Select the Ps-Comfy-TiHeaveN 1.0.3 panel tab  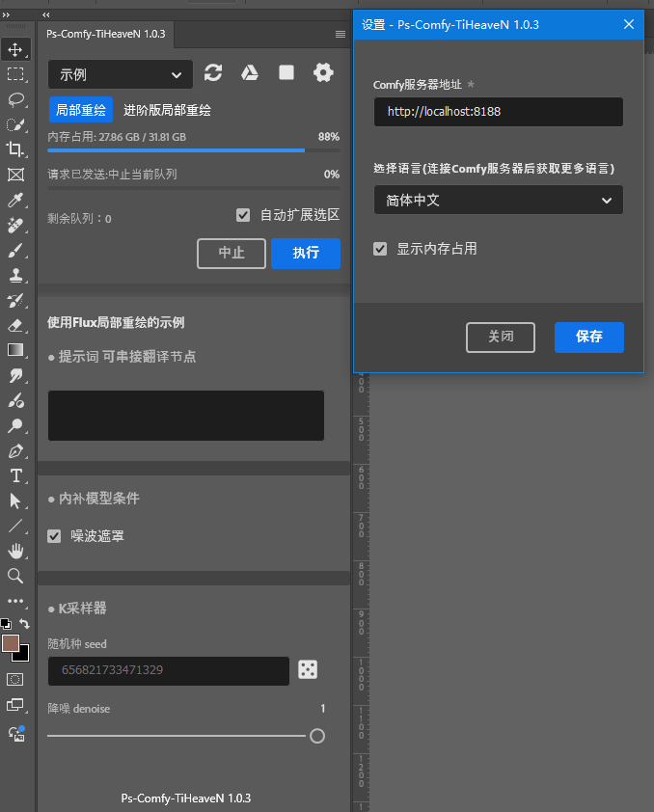(x=106, y=34)
